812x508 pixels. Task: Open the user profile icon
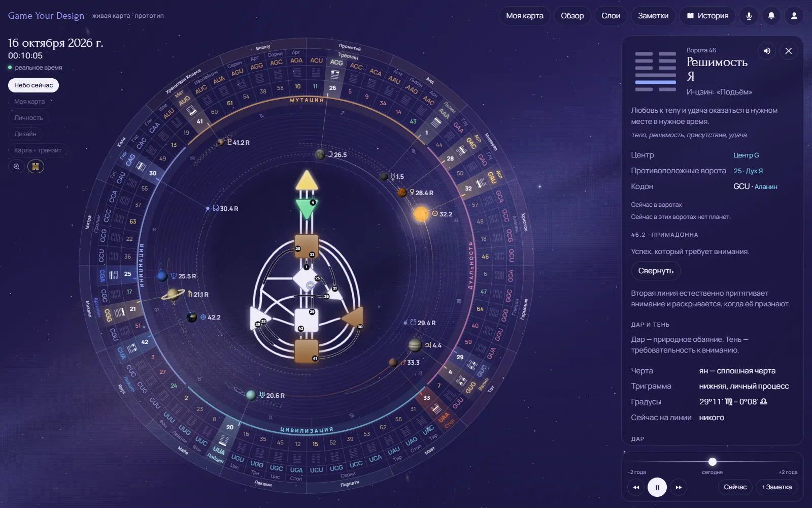tap(794, 16)
